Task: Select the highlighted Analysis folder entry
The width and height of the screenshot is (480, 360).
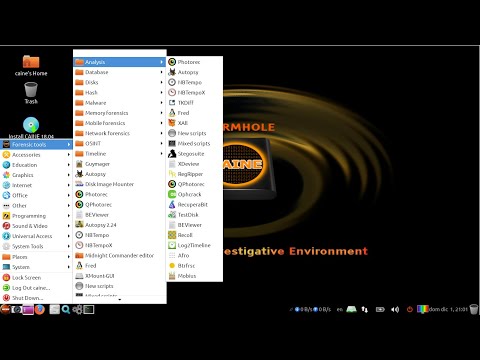Action: click(120, 62)
